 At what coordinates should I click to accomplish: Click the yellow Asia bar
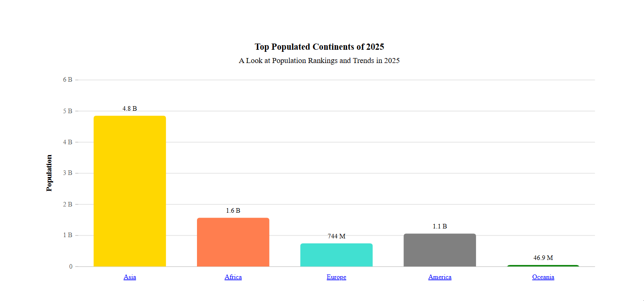[x=130, y=191]
